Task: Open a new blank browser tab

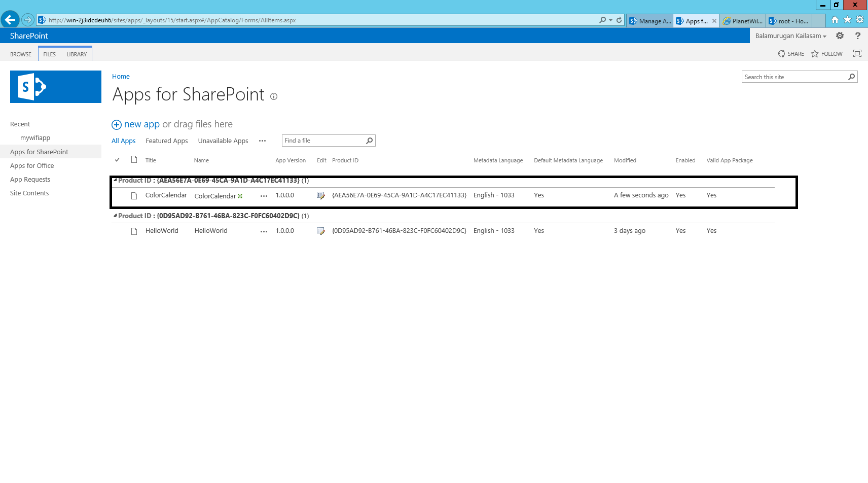Action: (x=818, y=21)
